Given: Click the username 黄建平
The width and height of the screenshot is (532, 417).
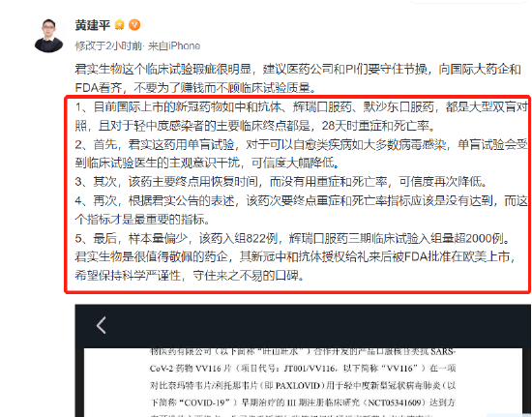Looking at the screenshot, I should point(93,25).
